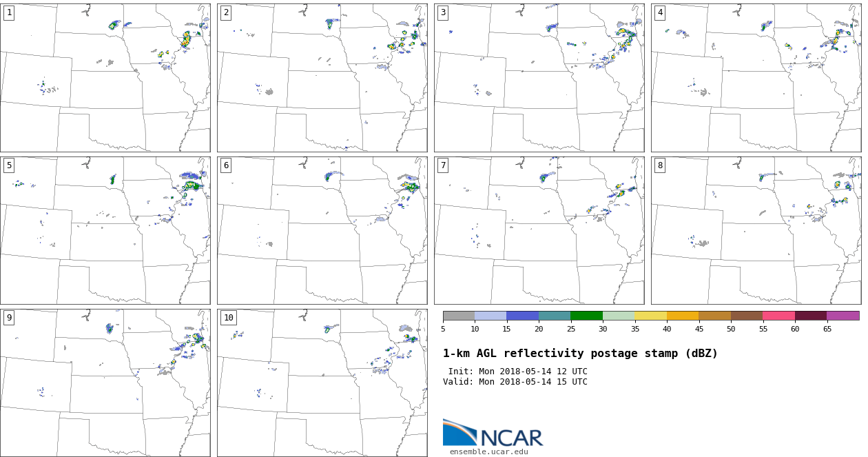Click the gray 5–10 dBZ color swatch
This screenshot has height=457, width=868.
point(459,316)
